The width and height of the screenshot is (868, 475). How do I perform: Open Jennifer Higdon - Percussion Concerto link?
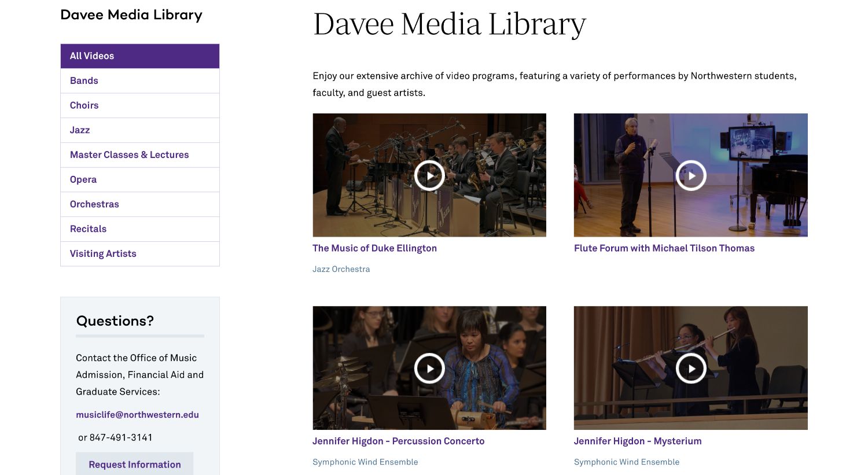[x=399, y=441]
